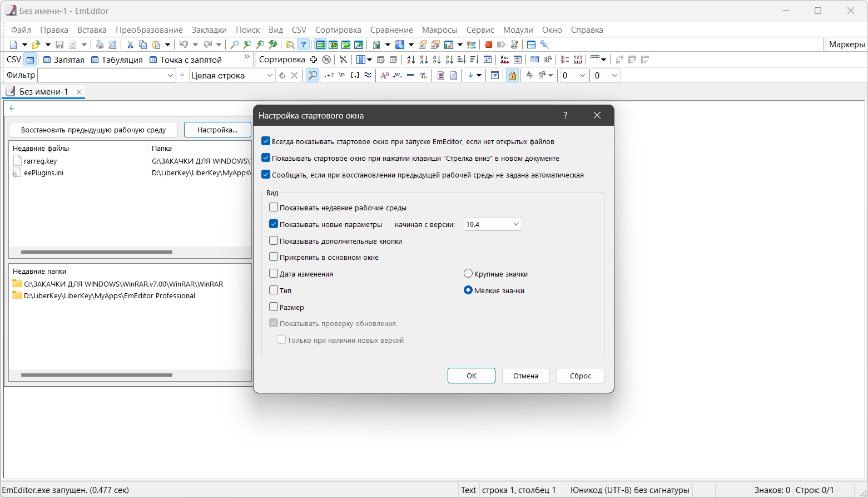The image size is (868, 498).
Task: Click the Print icon in the toolbar
Action: tap(100, 45)
